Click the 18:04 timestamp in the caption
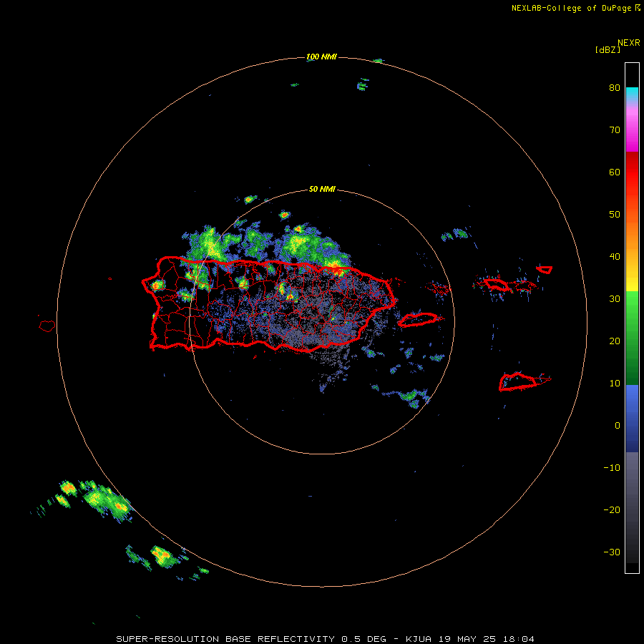This screenshot has width=644, height=644. (517, 639)
